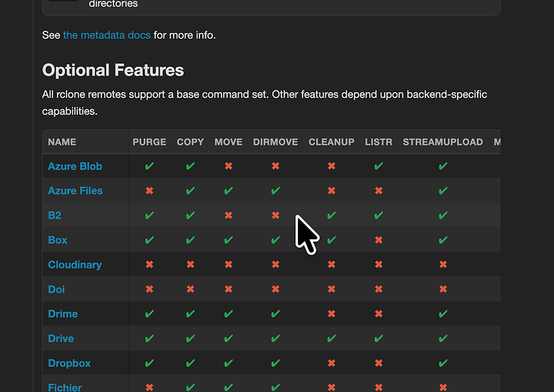Open the Fichier backend link
The height and width of the screenshot is (392, 554).
65,387
